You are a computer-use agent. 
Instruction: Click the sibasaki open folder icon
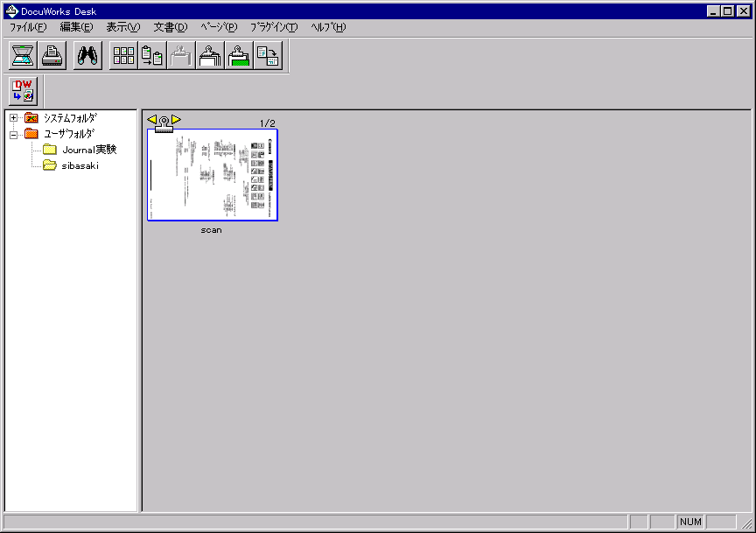tap(50, 165)
